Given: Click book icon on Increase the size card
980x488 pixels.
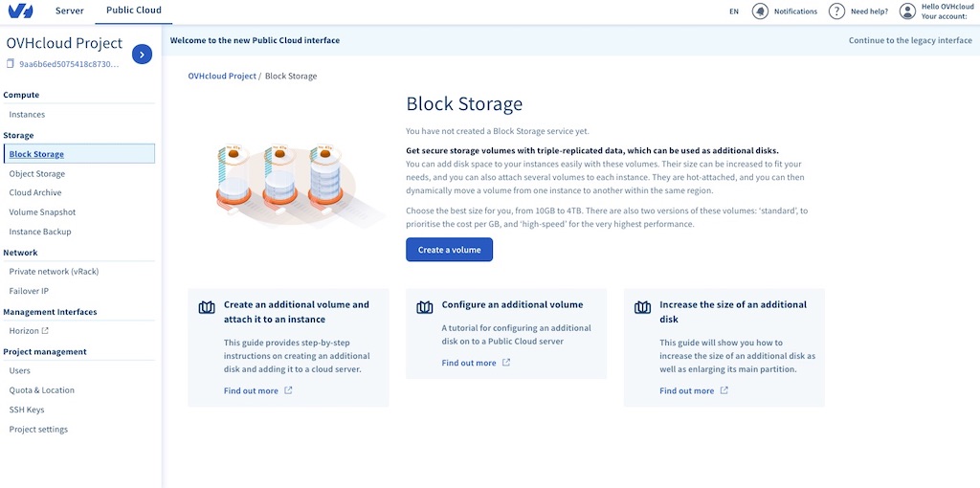Looking at the screenshot, I should pos(642,307).
